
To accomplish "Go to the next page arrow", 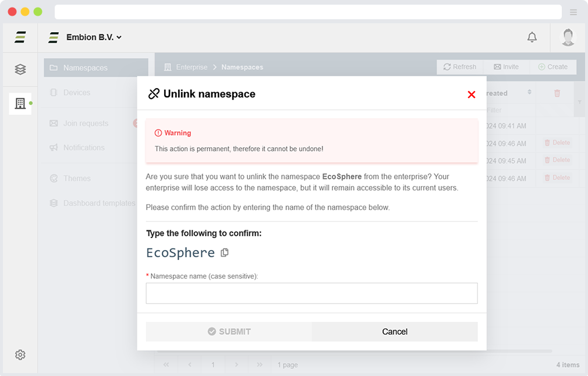I will [x=236, y=365].
